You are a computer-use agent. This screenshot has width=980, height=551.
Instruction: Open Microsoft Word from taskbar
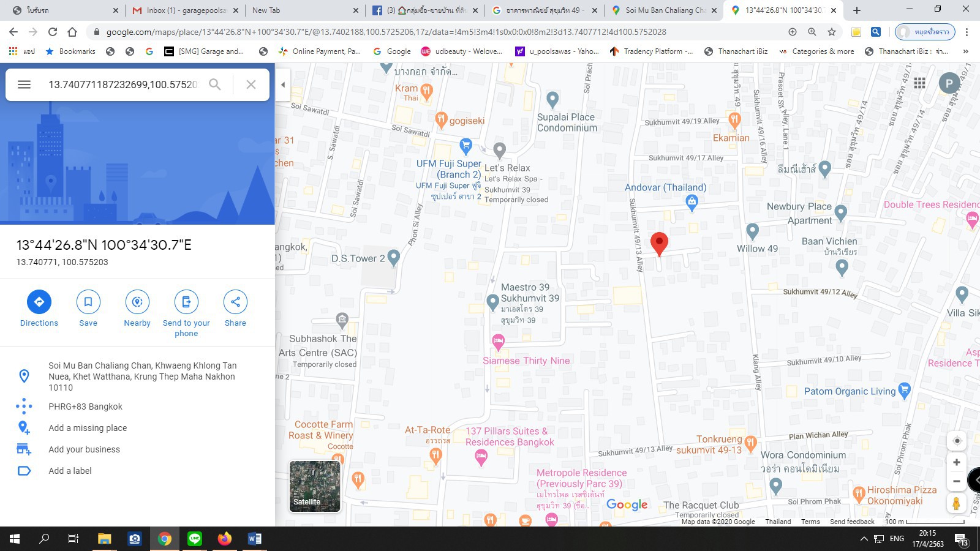255,539
